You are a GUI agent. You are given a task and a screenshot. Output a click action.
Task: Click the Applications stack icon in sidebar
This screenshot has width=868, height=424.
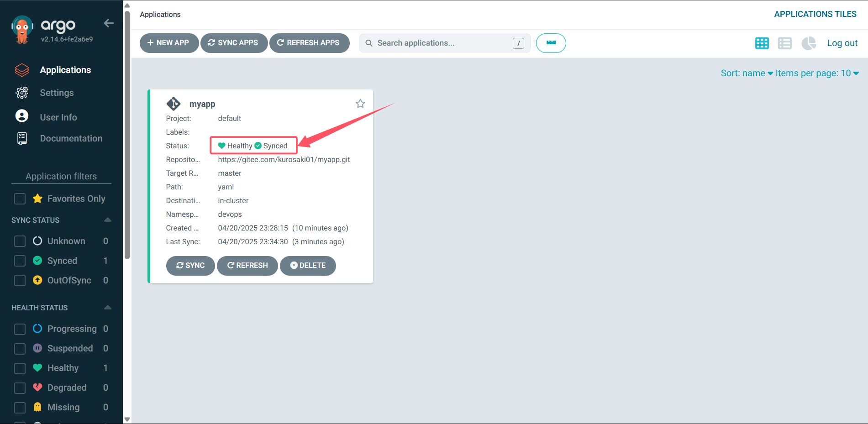point(22,70)
